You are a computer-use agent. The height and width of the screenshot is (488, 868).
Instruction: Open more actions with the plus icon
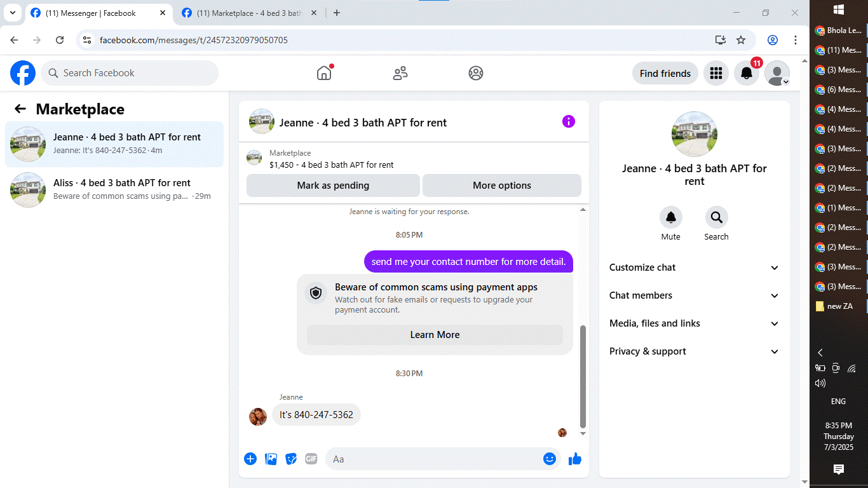pos(250,459)
